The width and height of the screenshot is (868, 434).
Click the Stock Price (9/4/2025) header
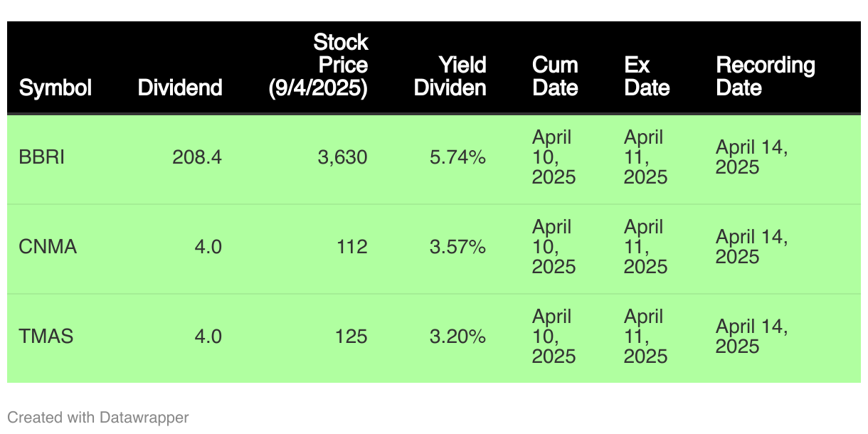318,65
